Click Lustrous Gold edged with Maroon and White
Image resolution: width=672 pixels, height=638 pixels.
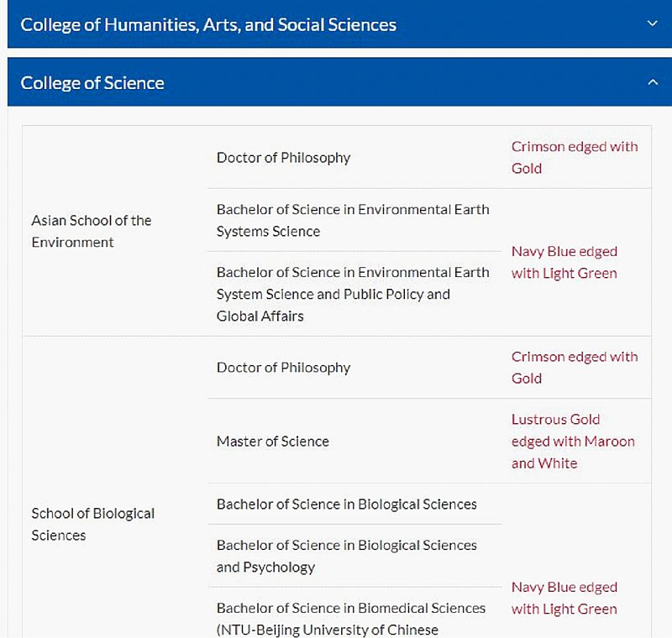click(573, 441)
